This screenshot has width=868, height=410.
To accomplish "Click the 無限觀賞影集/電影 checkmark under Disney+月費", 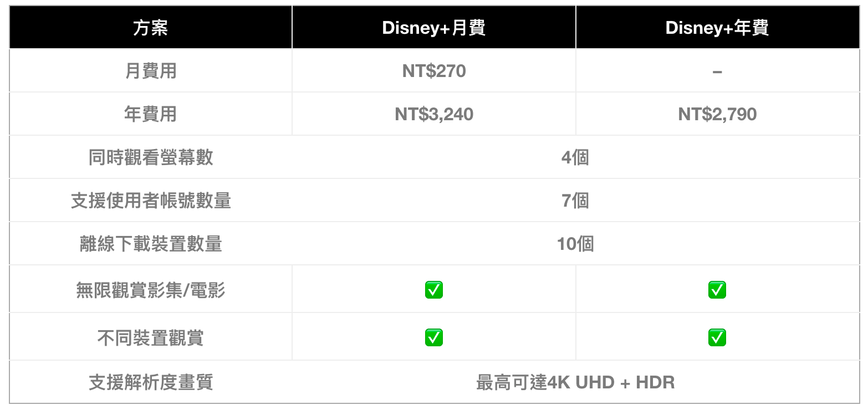I will [x=434, y=290].
